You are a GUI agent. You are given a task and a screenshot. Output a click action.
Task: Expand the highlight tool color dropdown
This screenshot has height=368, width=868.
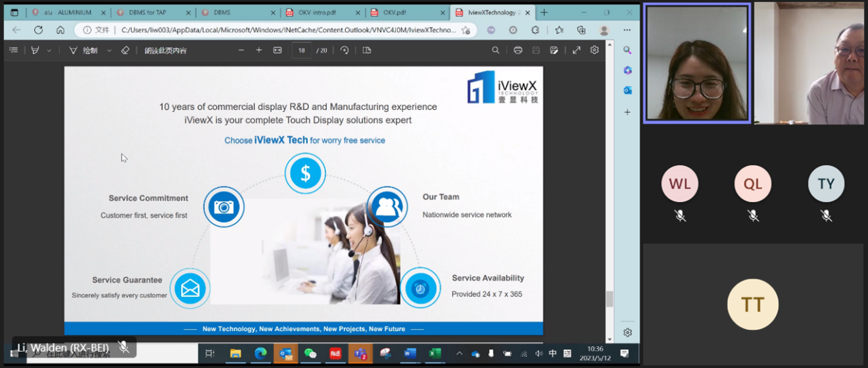[49, 50]
